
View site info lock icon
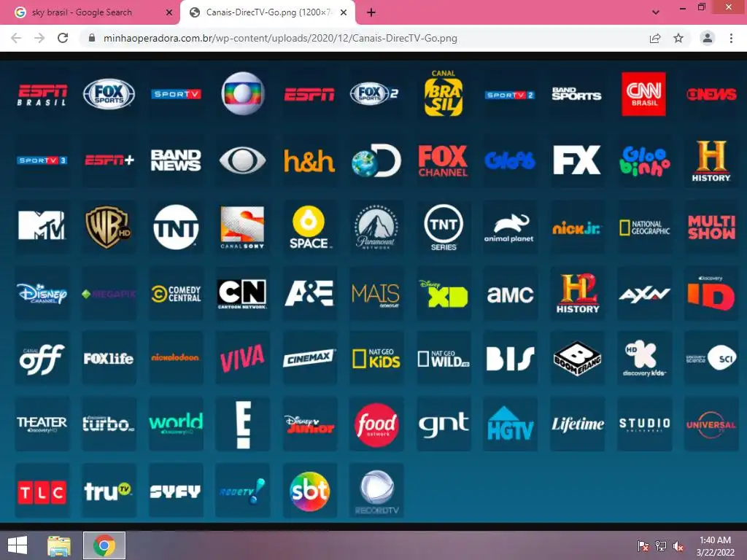click(92, 38)
